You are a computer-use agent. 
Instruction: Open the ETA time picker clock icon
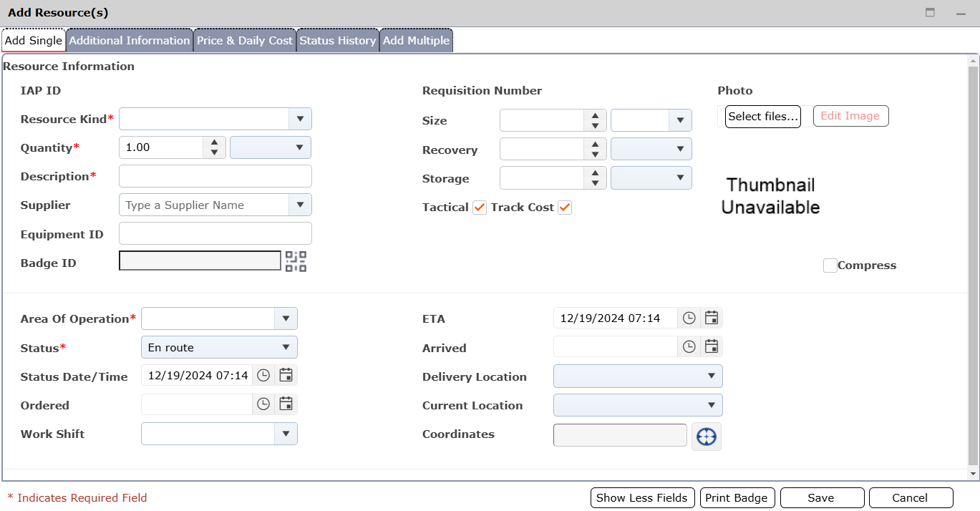(x=689, y=318)
